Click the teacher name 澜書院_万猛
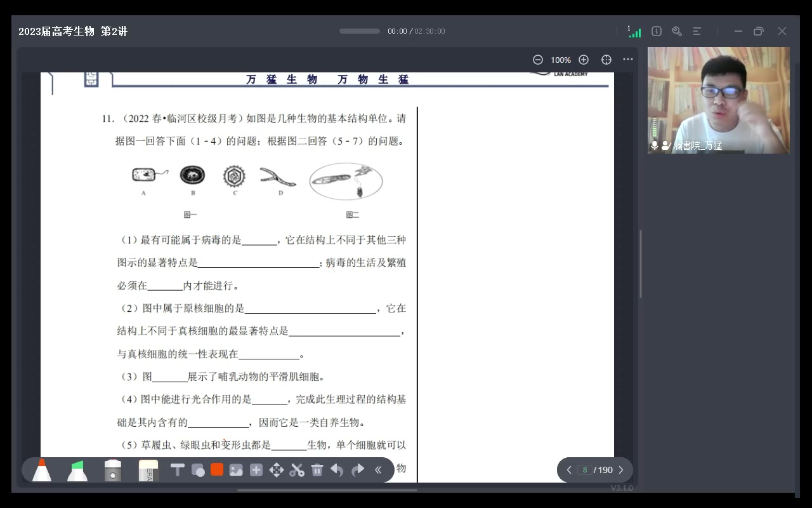The height and width of the screenshot is (508, 812). (698, 146)
